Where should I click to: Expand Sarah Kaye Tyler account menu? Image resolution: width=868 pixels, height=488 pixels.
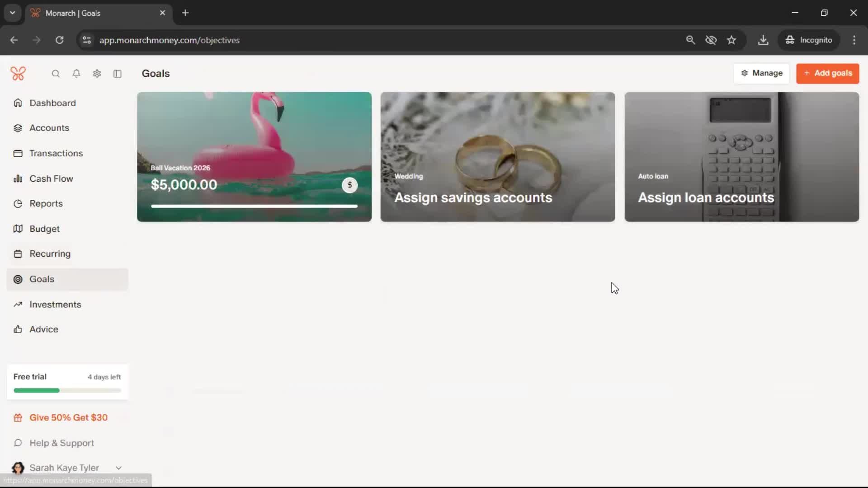point(118,468)
